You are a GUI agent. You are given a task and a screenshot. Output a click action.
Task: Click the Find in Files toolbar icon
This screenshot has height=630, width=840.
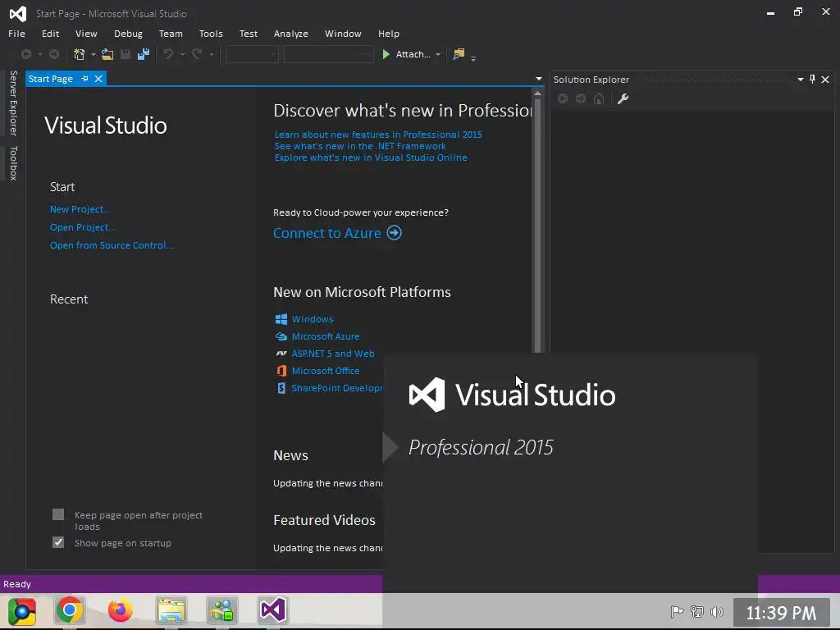coord(459,54)
